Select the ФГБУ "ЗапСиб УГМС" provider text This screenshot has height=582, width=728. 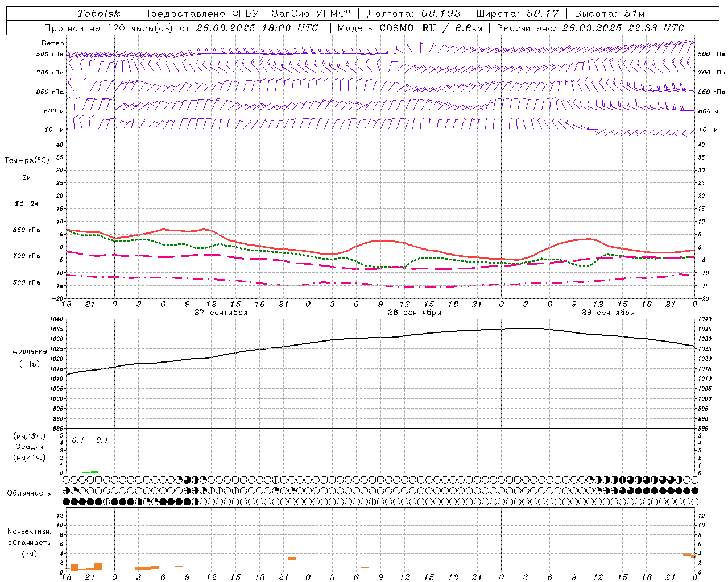click(x=292, y=14)
